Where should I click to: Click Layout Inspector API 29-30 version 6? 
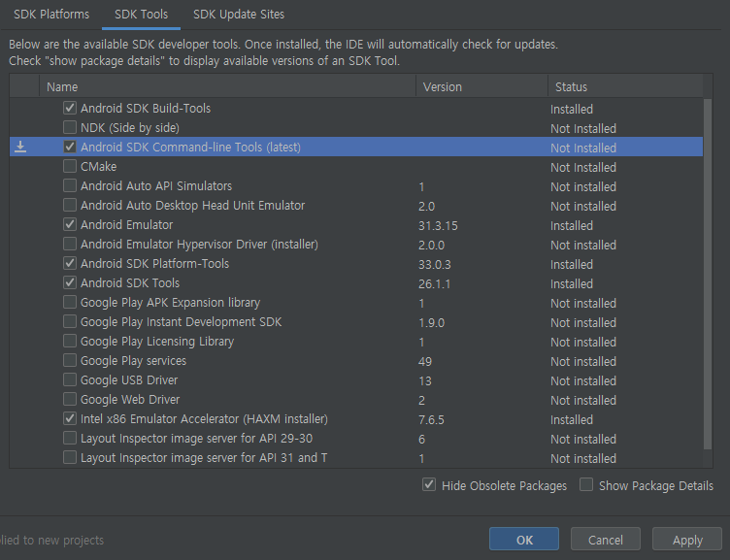click(421, 440)
